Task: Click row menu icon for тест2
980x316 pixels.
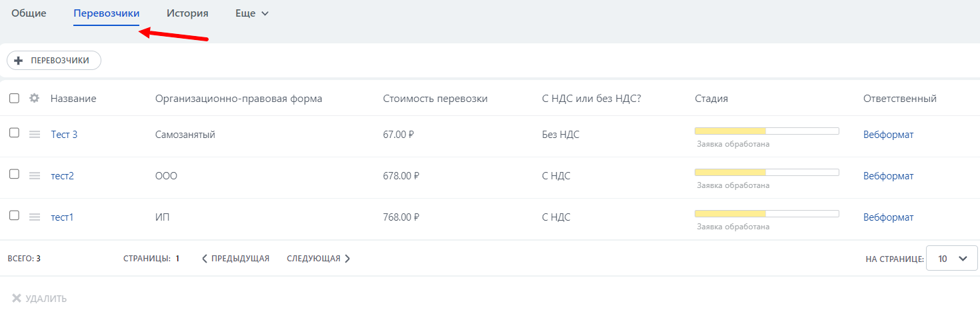Action: pyautogui.click(x=35, y=176)
